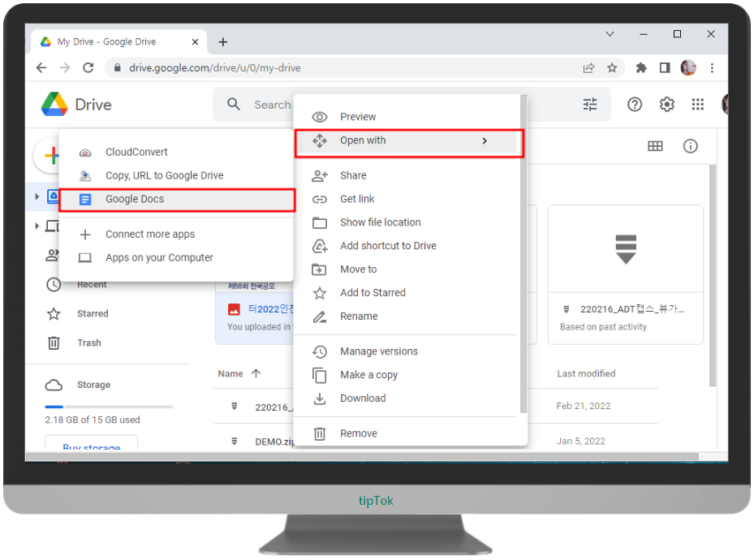
Task: Open the Chrome profile avatar
Action: [688, 68]
